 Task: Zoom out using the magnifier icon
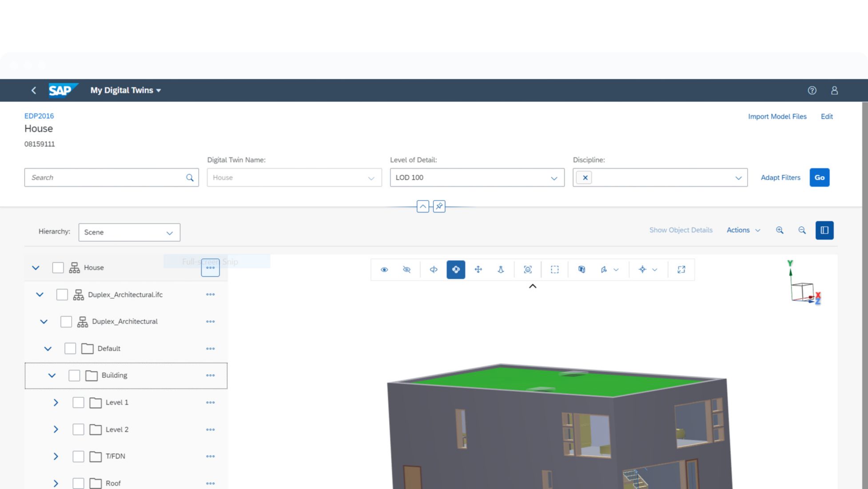(x=802, y=230)
